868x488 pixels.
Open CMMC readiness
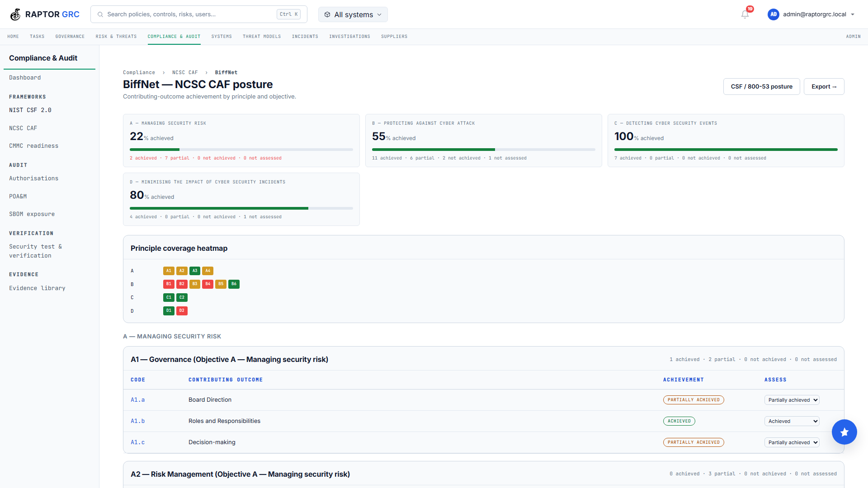point(34,146)
